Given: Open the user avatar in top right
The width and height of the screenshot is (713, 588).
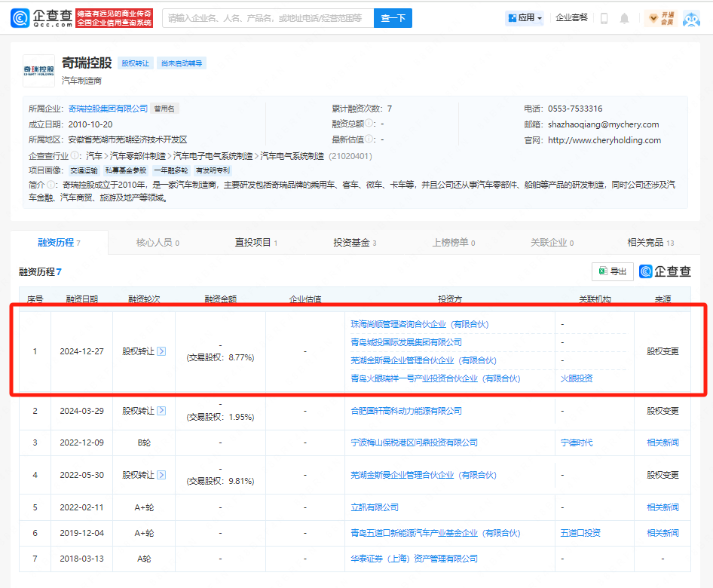Looking at the screenshot, I should tap(691, 18).
